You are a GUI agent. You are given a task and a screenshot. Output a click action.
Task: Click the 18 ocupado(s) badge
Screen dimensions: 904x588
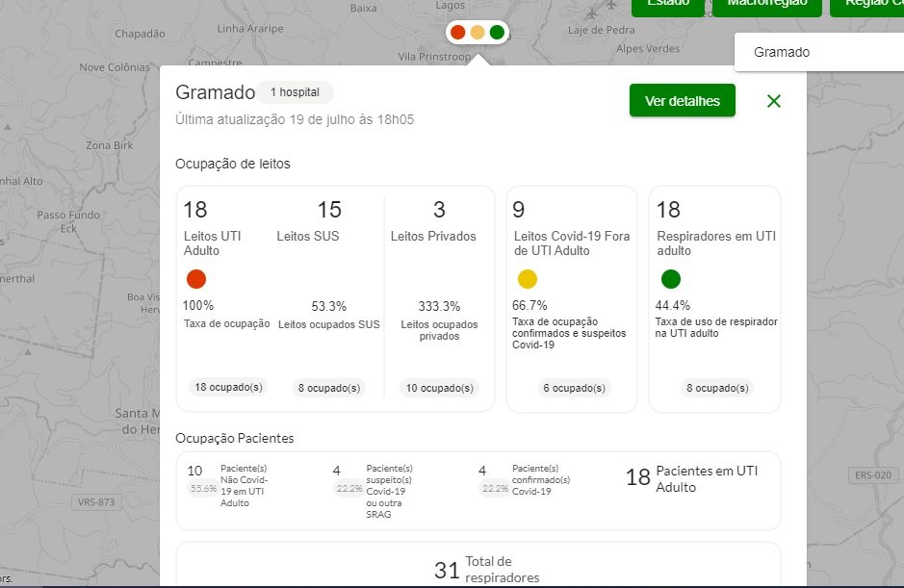(x=228, y=388)
